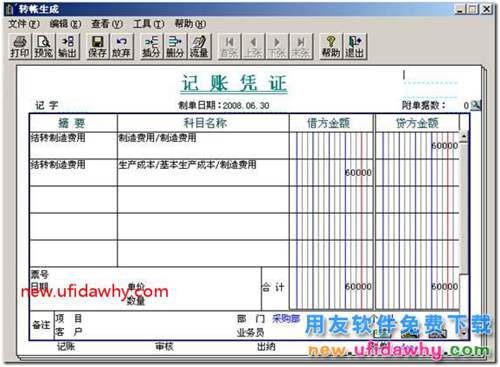Go to previous voucher with 上张
The image size is (500, 367).
pos(253,46)
